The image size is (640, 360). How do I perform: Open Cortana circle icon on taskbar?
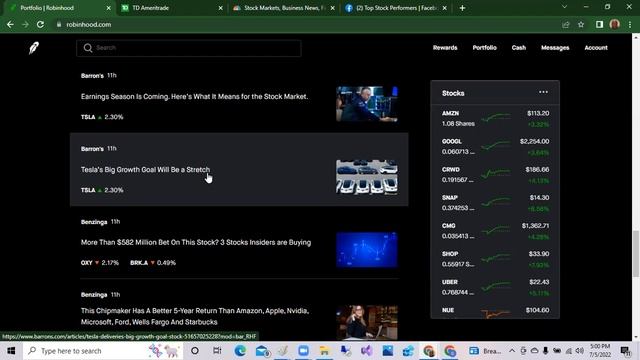pos(195,351)
